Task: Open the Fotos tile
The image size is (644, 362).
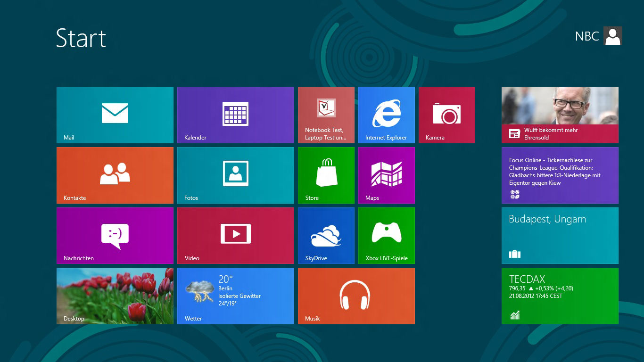Action: click(x=235, y=175)
